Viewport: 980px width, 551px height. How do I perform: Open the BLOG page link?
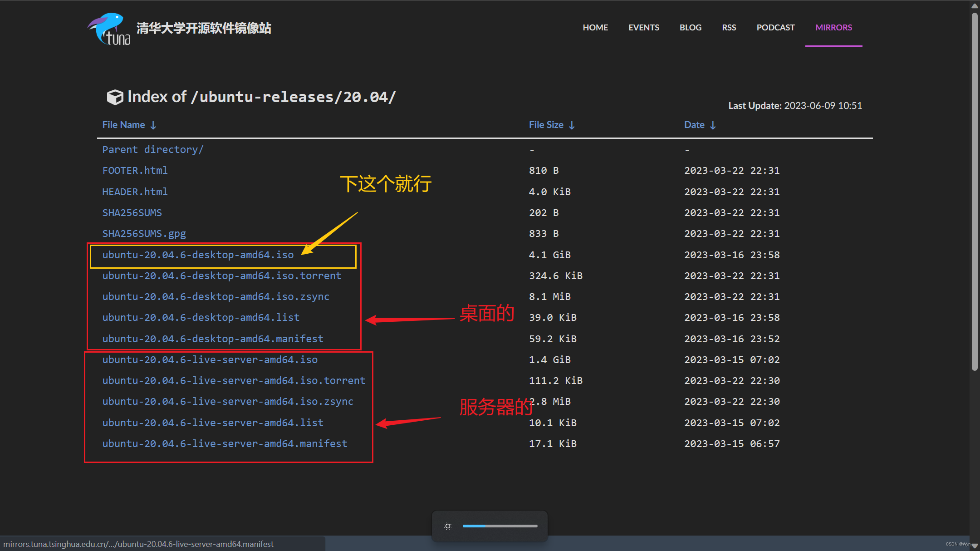point(690,28)
